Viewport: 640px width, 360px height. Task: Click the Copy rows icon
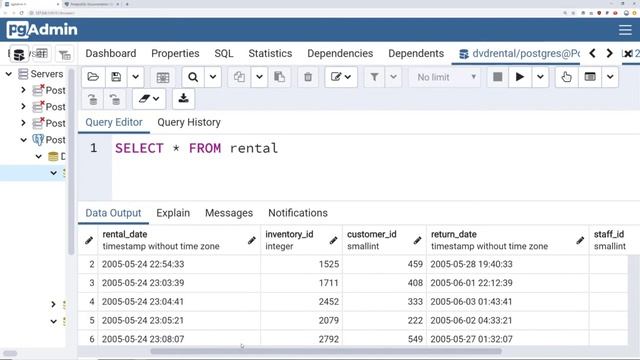tap(239, 77)
